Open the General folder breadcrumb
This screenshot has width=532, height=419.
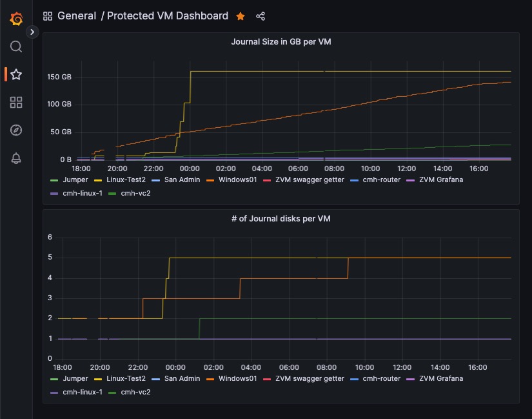pyautogui.click(x=77, y=15)
